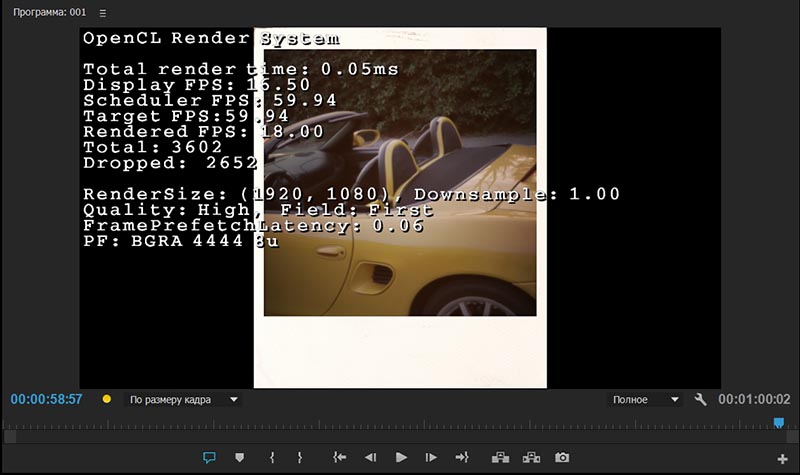
Task: Click the yellow dropped frame indicator
Action: tap(107, 399)
